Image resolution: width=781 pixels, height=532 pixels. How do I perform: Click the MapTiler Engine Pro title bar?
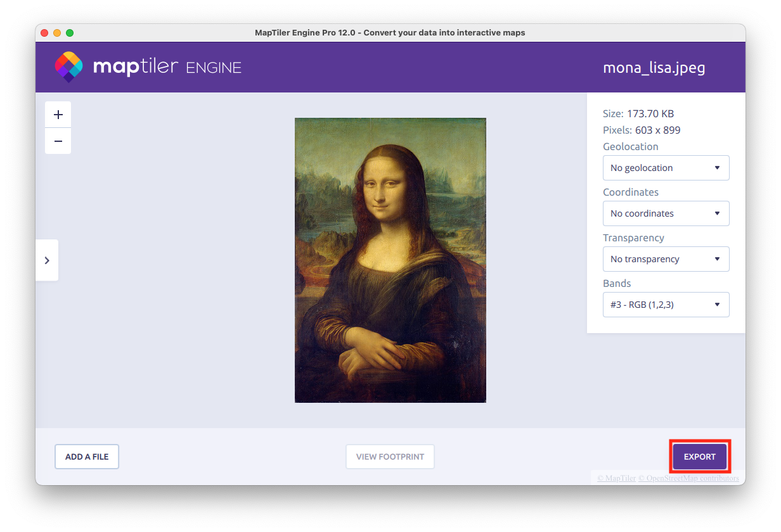click(x=390, y=33)
